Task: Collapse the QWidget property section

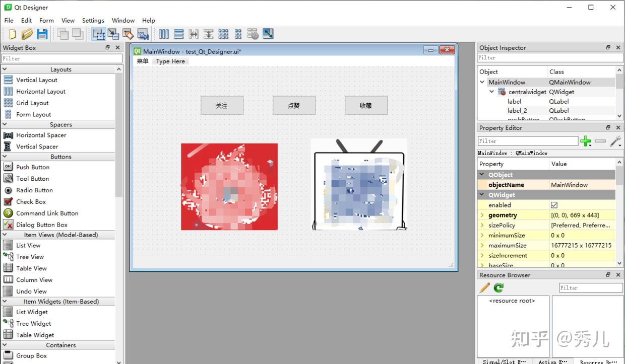Action: click(482, 195)
